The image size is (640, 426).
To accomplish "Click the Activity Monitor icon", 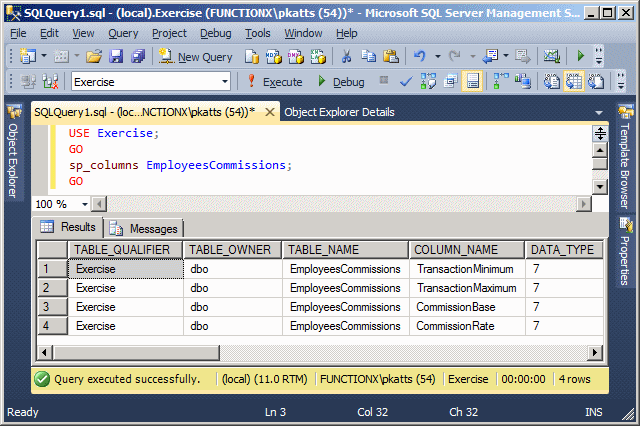I will click(x=551, y=56).
